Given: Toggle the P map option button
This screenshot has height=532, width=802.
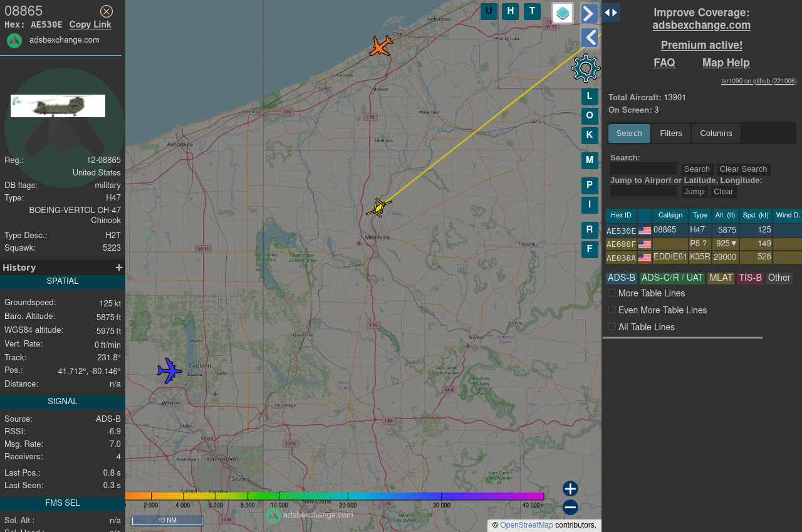Looking at the screenshot, I should [x=590, y=185].
